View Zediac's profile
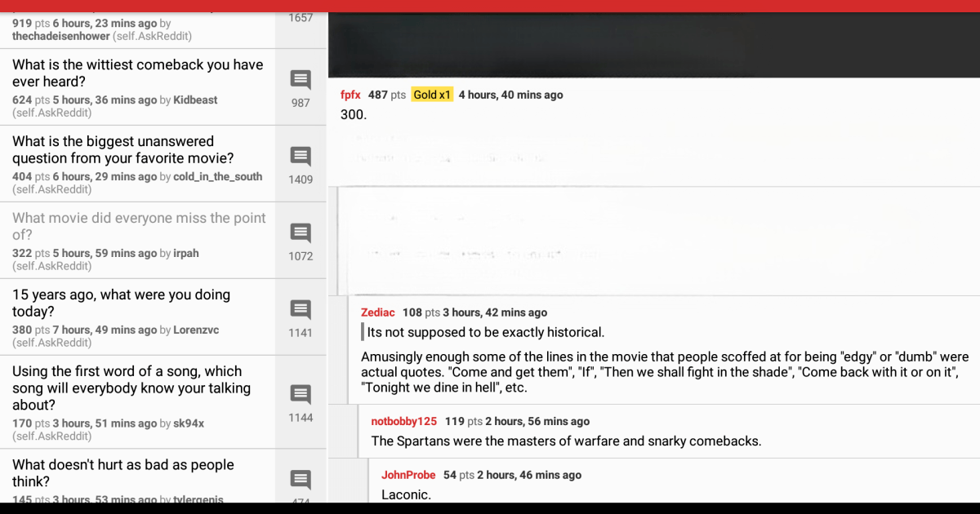The height and width of the screenshot is (514, 980). click(x=377, y=312)
